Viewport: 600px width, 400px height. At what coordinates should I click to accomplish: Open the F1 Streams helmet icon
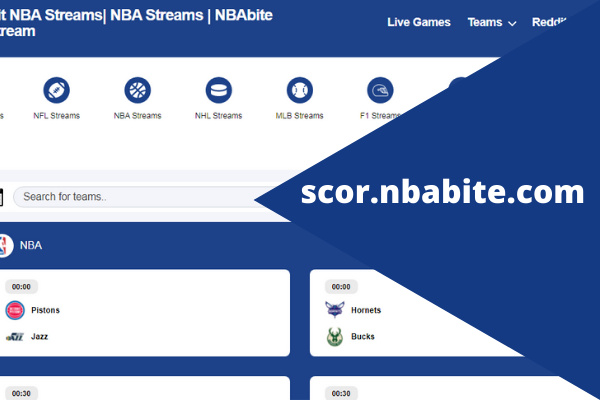[380, 90]
